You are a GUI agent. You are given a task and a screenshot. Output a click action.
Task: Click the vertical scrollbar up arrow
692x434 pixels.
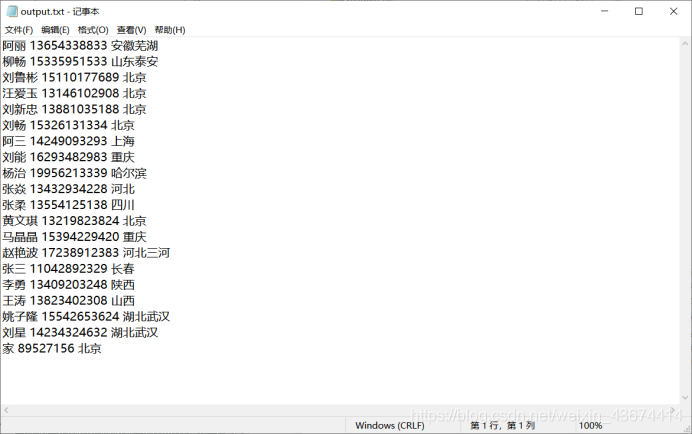[685, 44]
